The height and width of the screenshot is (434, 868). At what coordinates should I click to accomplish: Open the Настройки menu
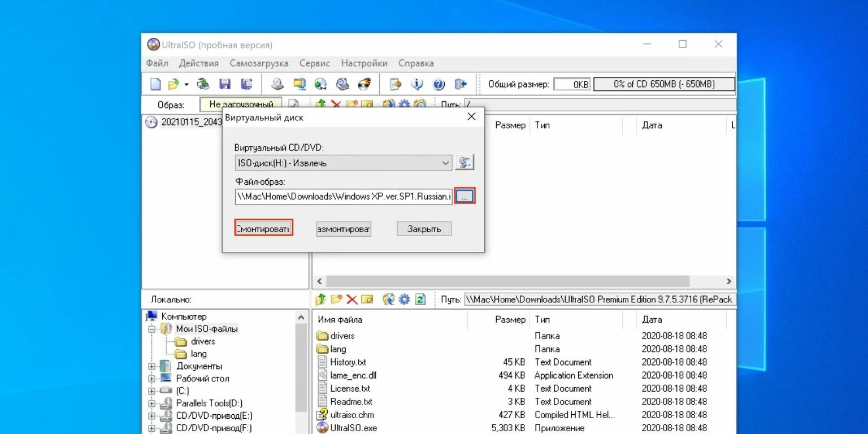(364, 63)
